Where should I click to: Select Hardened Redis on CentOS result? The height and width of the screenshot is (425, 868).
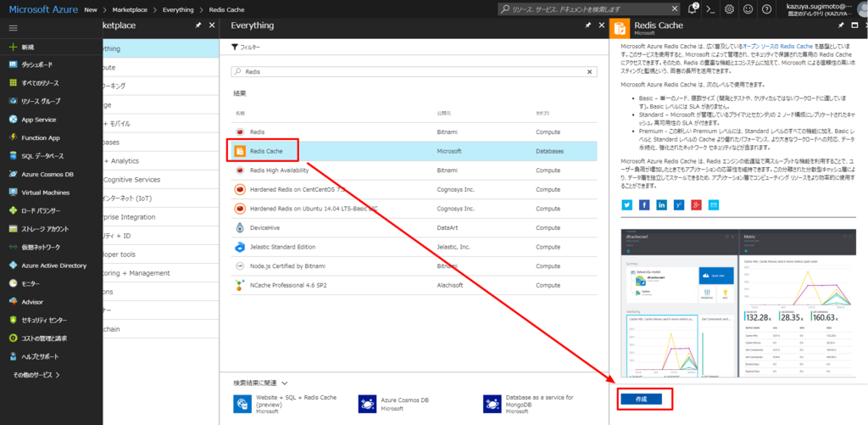point(414,189)
